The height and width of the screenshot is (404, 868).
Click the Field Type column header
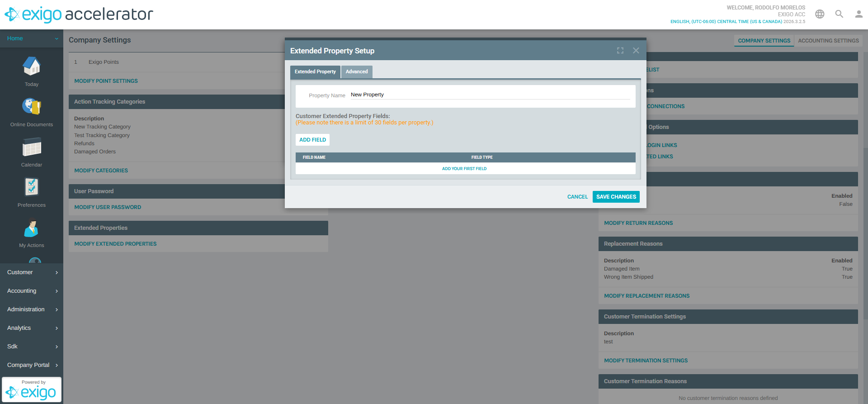(x=482, y=157)
